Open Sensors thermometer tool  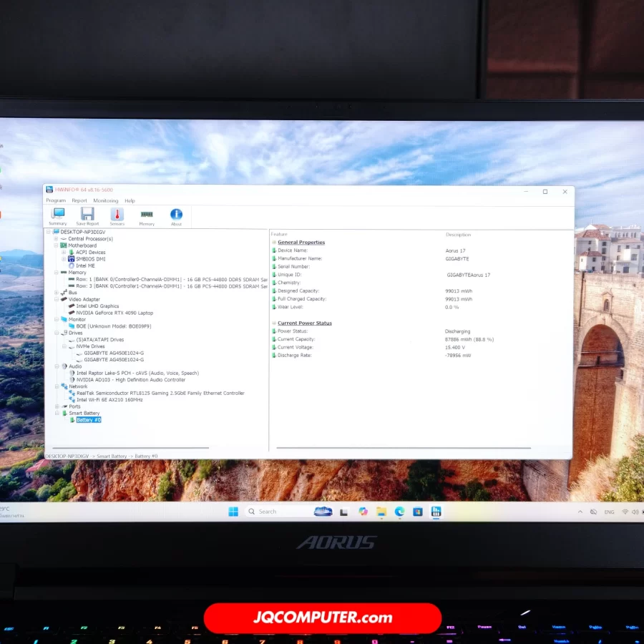click(117, 215)
